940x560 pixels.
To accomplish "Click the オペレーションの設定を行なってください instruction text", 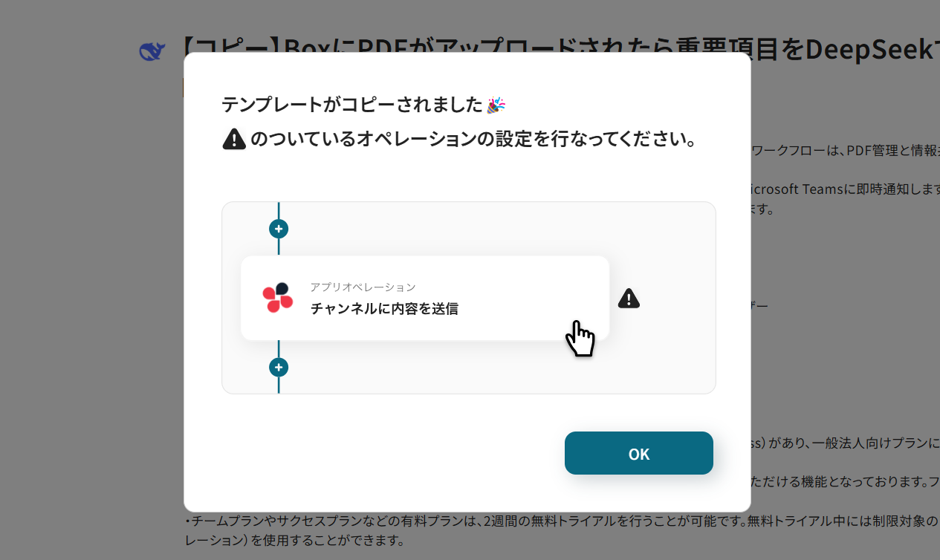I will tap(474, 139).
